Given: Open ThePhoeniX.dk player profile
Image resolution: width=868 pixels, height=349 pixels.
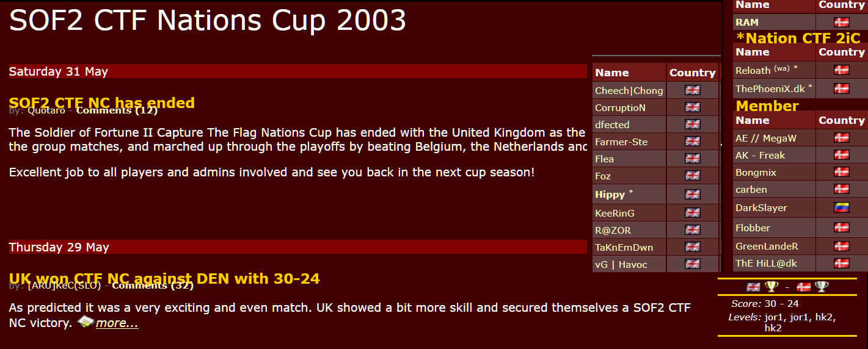Looking at the screenshot, I should pyautogui.click(x=770, y=89).
